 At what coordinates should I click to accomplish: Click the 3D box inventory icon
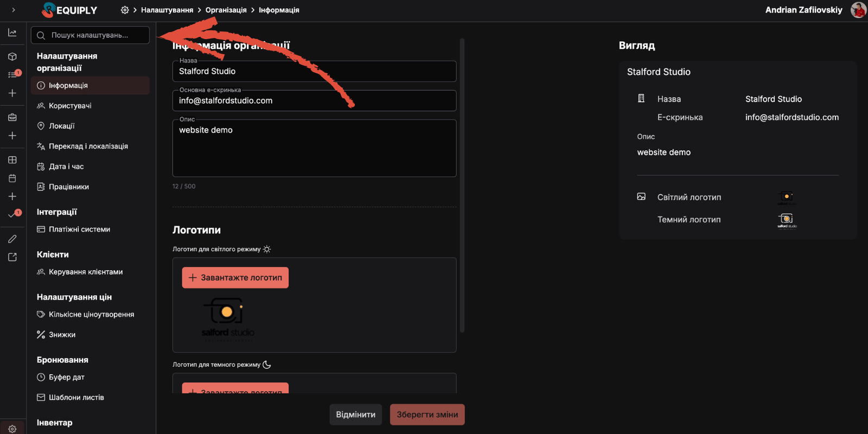tap(12, 56)
